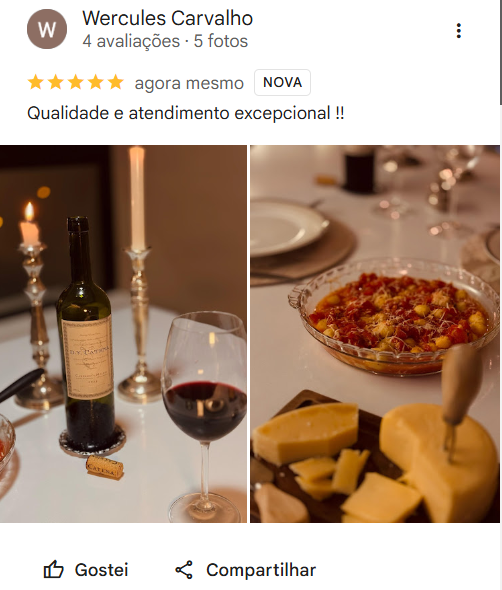Select the fifth yellow rating star
This screenshot has width=502, height=590.
(116, 82)
